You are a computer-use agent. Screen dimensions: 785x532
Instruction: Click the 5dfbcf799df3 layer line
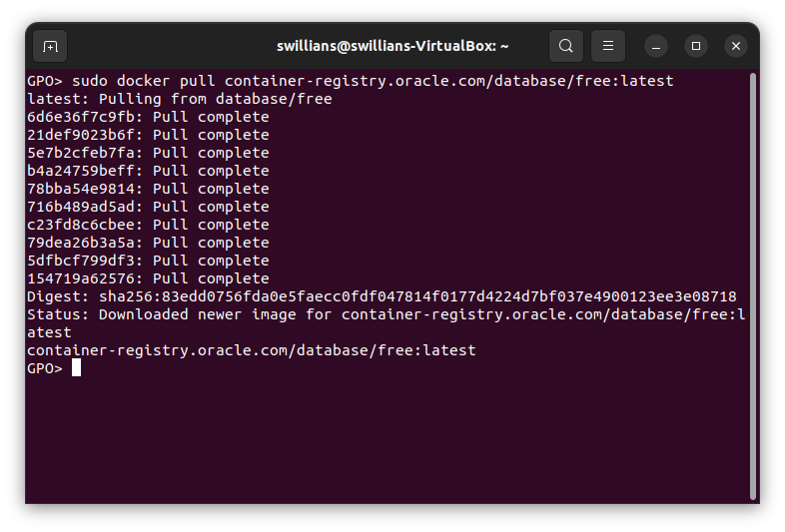click(148, 261)
